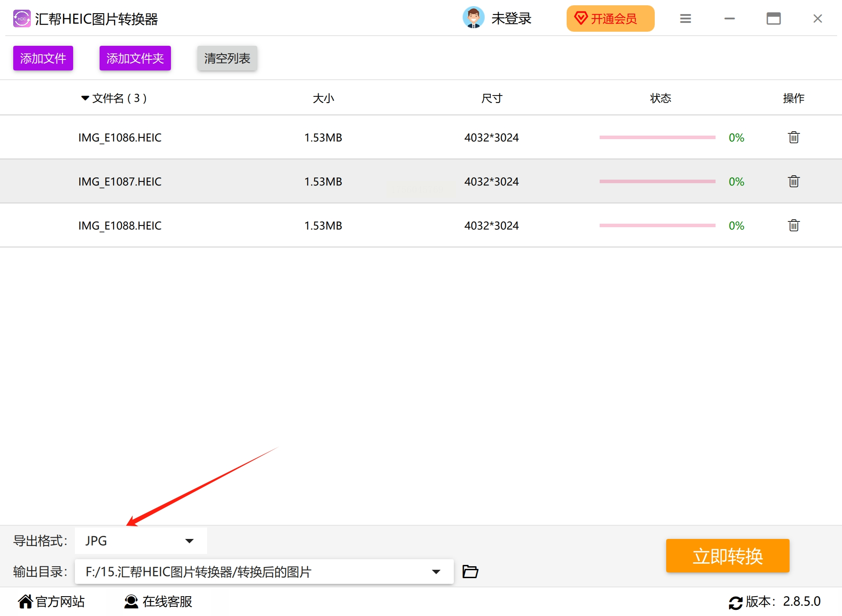Click trash icon for IMG_E1088.HEIC
842x616 pixels.
pos(794,225)
